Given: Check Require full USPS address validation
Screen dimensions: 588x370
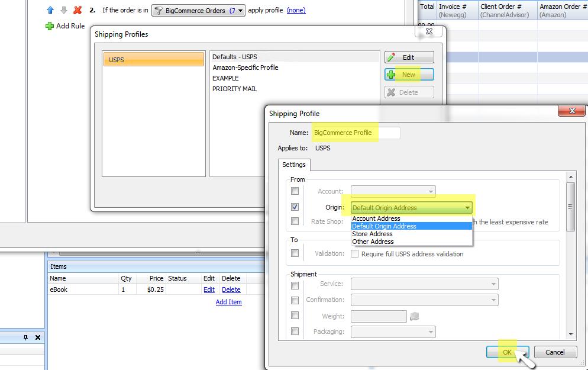Looking at the screenshot, I should tap(354, 253).
